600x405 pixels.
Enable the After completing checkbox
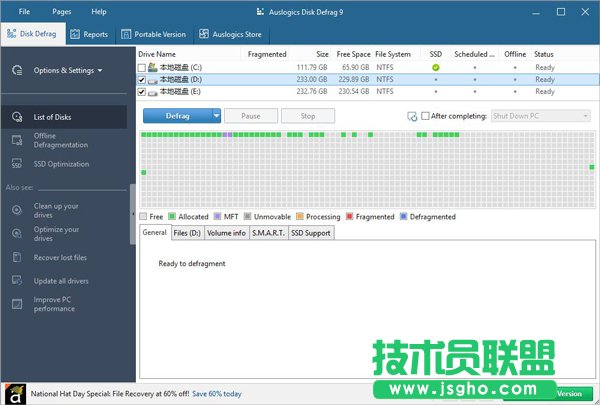[426, 116]
